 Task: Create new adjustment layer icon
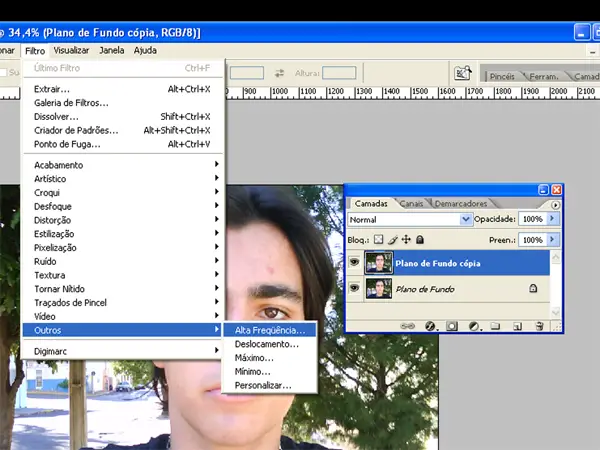473,325
